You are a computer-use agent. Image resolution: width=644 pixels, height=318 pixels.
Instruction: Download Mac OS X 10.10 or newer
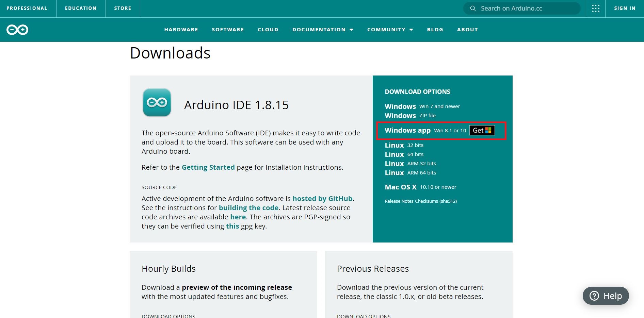[x=420, y=187]
